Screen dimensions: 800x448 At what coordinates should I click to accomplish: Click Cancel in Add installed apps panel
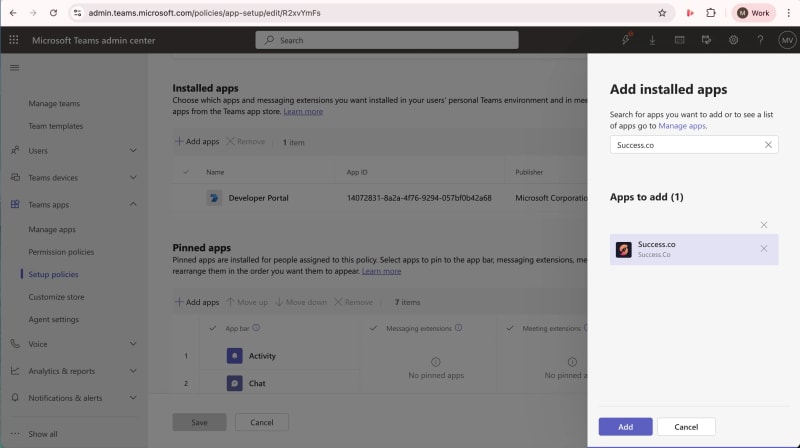click(686, 427)
